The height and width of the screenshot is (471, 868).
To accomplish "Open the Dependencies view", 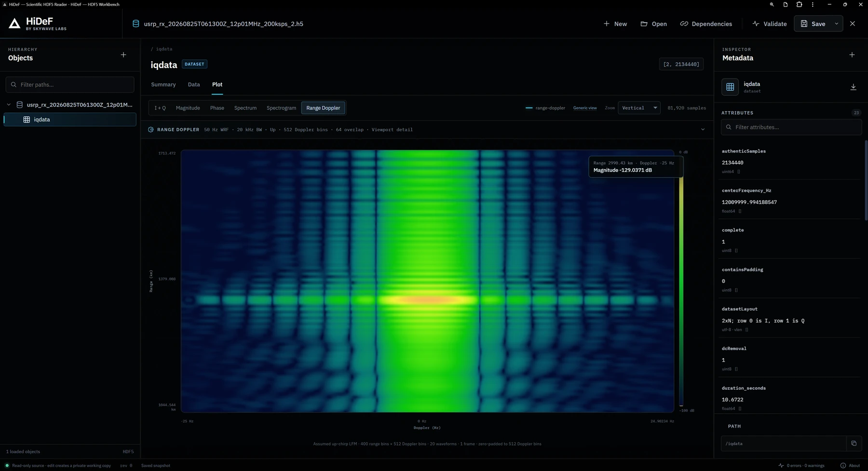I will coord(706,24).
